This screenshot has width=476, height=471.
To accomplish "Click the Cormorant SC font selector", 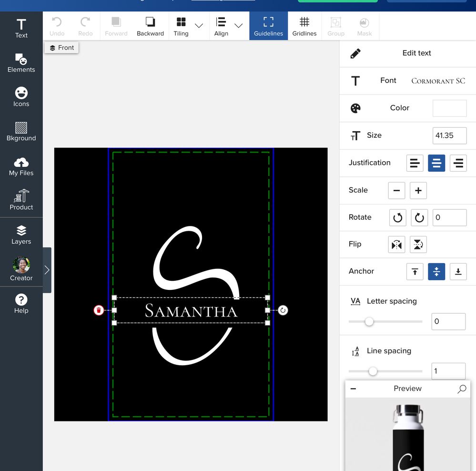I will point(438,81).
